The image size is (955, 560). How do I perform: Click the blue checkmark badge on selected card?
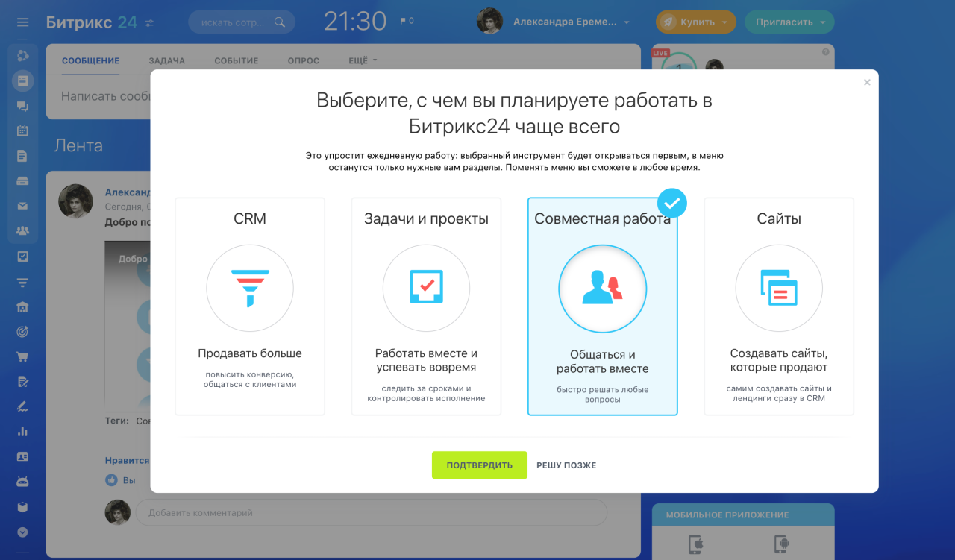click(672, 202)
